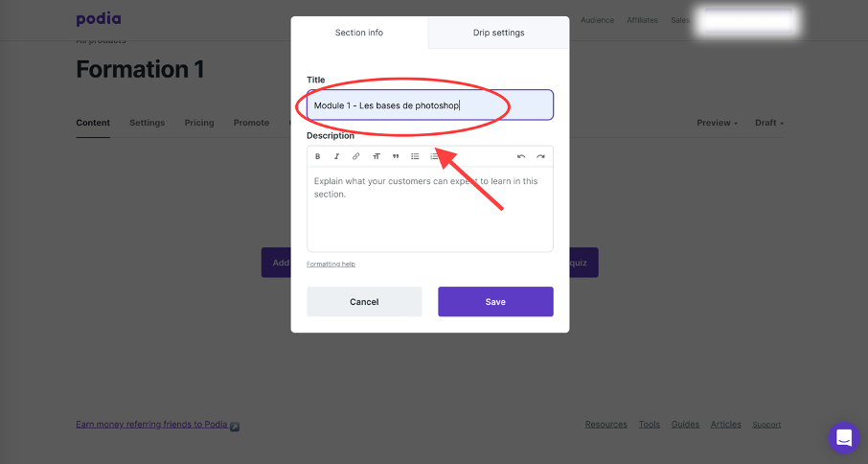
Task: Apply italic formatting in description editor
Action: pos(336,156)
